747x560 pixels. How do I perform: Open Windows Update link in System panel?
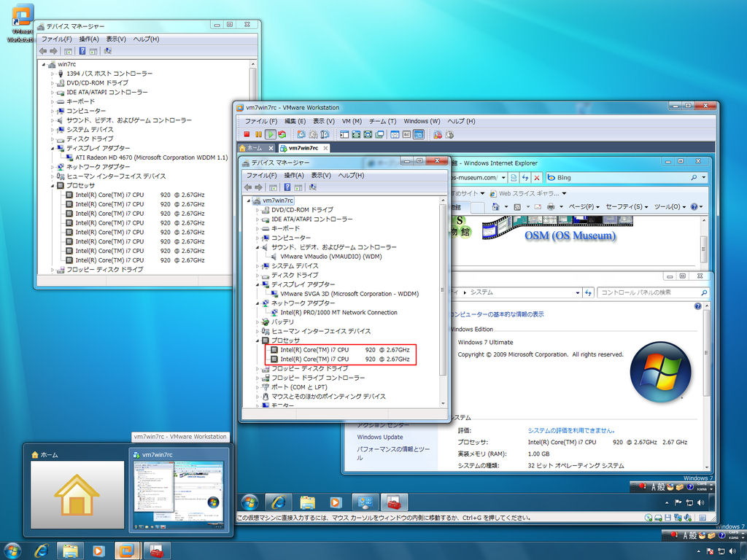[380, 437]
